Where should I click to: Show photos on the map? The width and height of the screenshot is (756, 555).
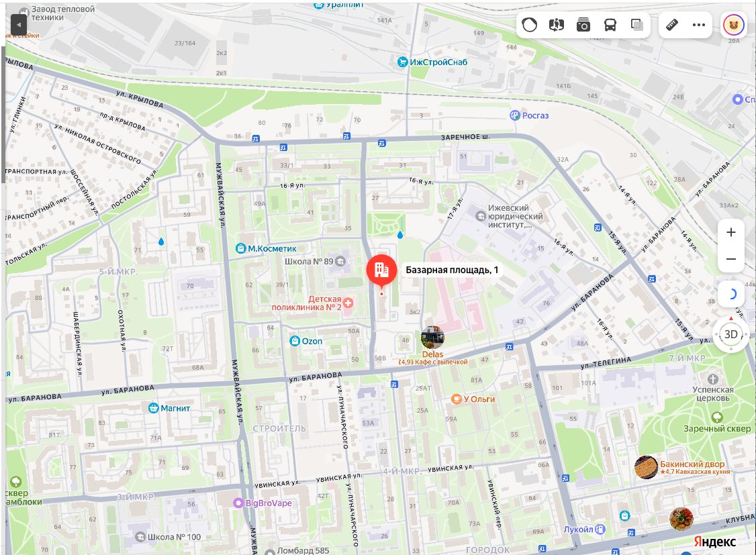tap(583, 25)
